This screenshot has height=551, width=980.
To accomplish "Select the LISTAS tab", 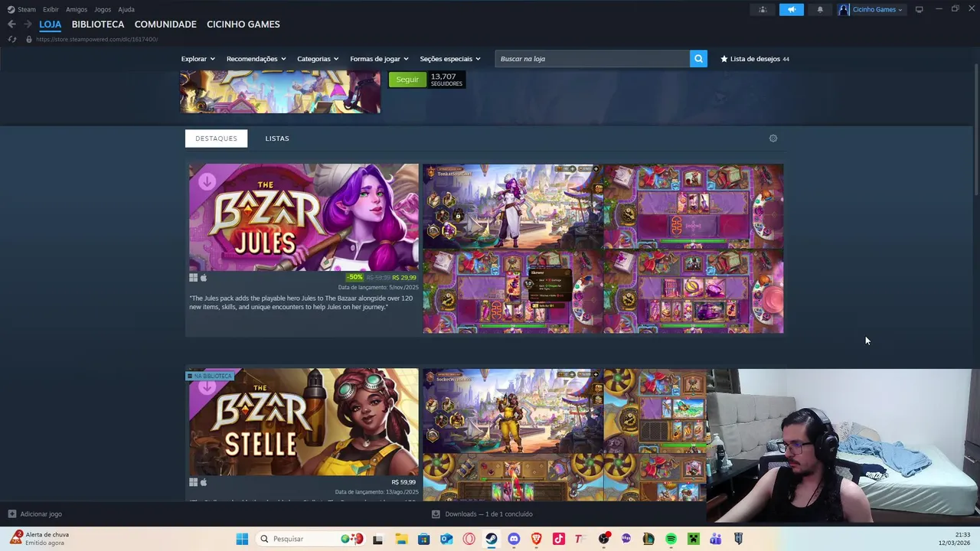I will tap(277, 139).
